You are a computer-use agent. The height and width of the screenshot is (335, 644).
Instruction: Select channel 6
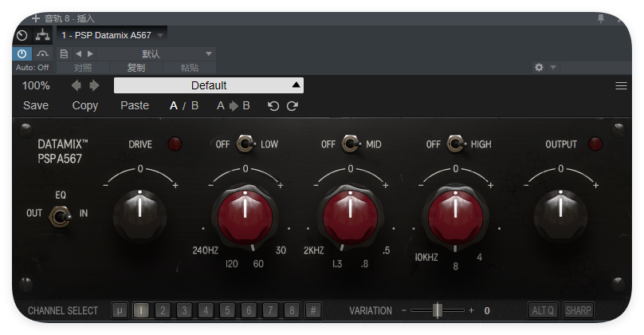(x=249, y=310)
